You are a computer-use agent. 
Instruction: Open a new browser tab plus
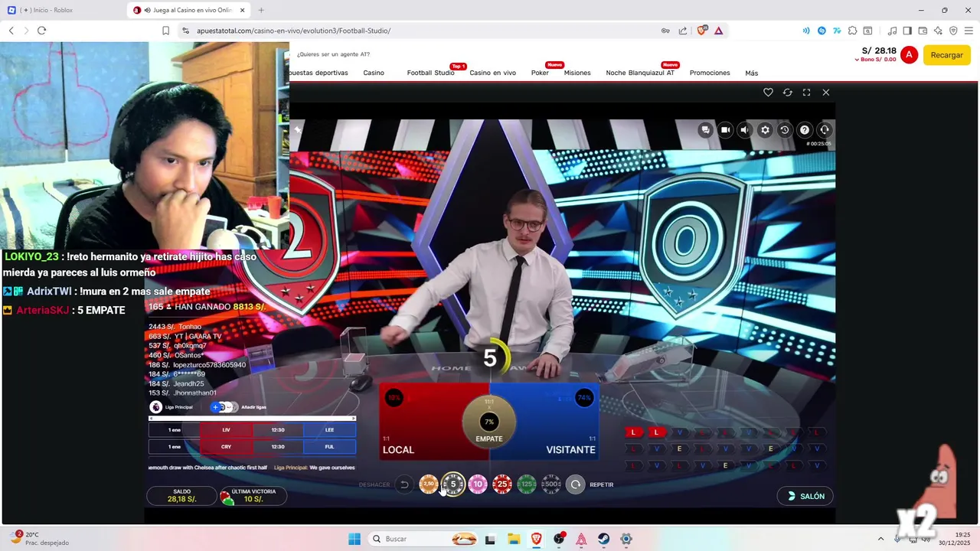coord(261,10)
